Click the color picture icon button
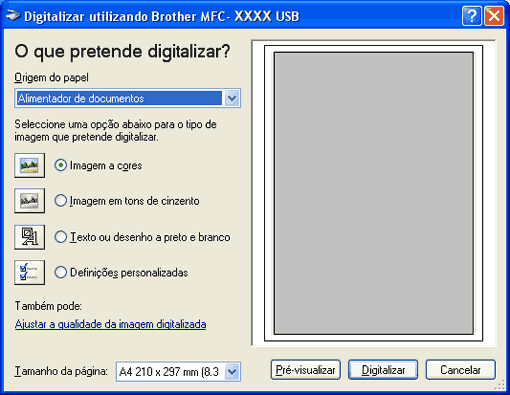Screen dimensions: 510x395 click(x=30, y=165)
